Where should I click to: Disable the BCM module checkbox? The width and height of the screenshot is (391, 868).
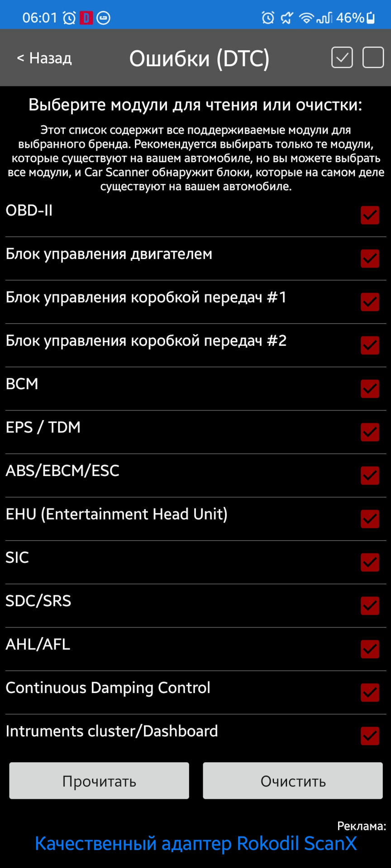click(370, 389)
